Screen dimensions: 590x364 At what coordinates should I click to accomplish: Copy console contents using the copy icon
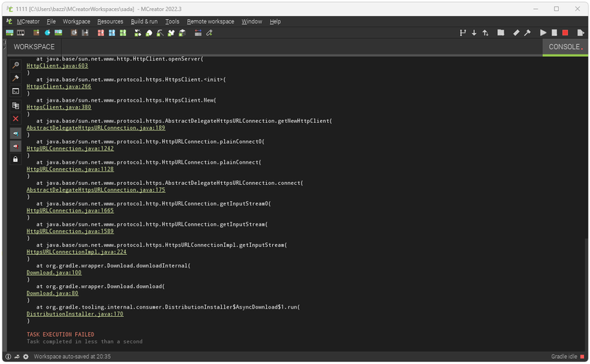pyautogui.click(x=15, y=105)
